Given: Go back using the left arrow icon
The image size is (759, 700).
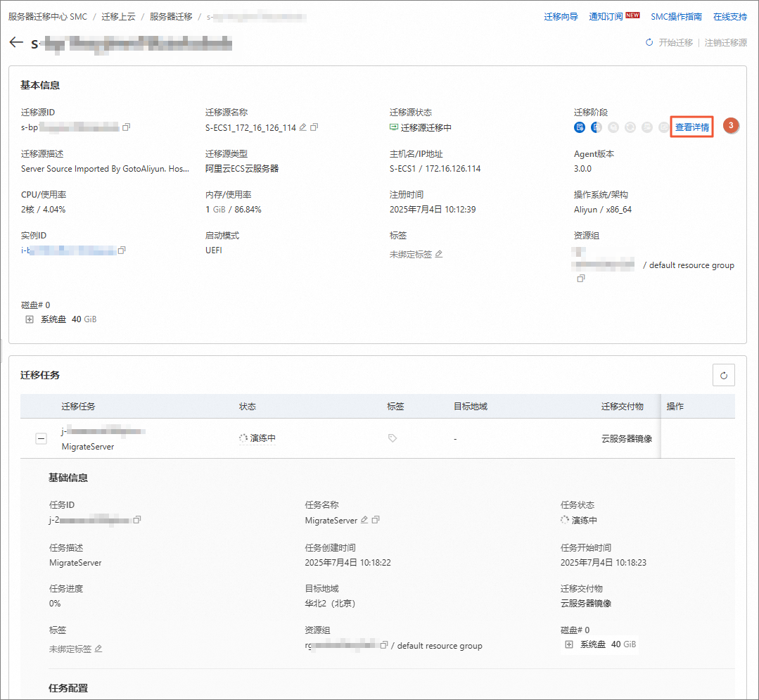Looking at the screenshot, I should [x=16, y=43].
